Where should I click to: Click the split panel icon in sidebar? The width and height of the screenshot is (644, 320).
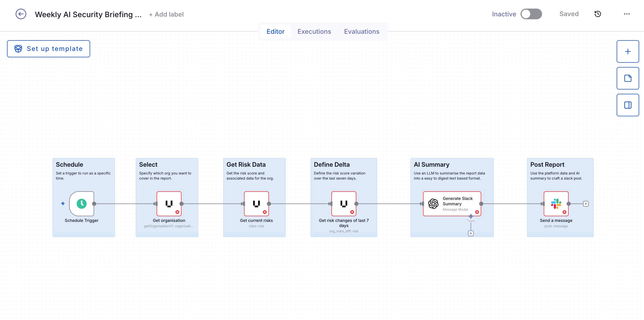coord(628,105)
